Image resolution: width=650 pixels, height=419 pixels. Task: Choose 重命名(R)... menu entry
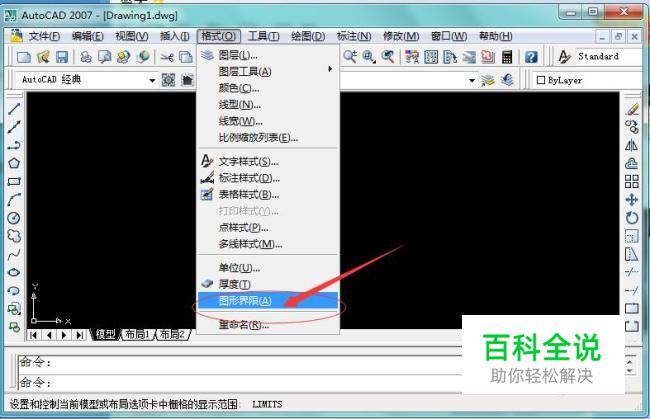pos(268,325)
